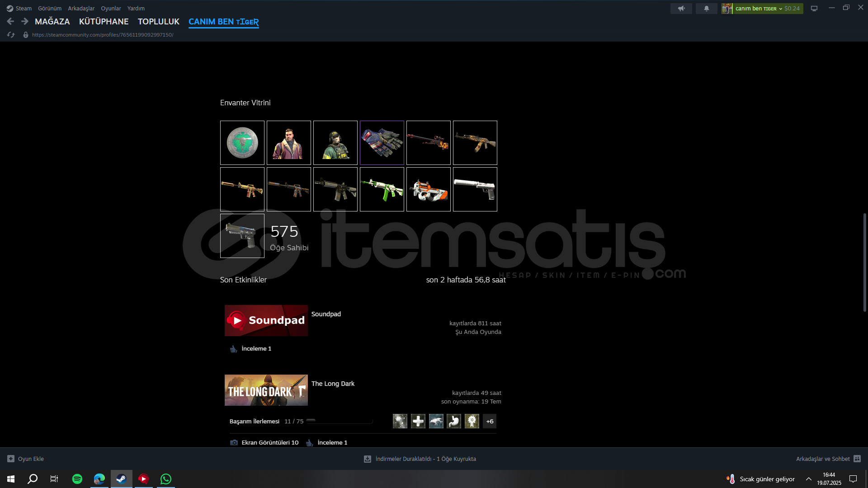Screen dimensions: 868x488
Task: Open the Sıcak günler geliyor weather widget
Action: (761, 479)
